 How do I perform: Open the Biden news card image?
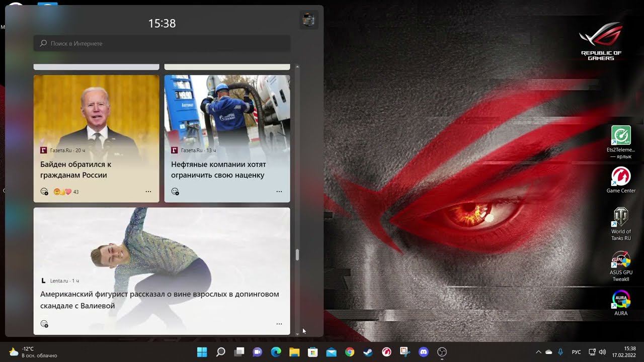point(97,111)
